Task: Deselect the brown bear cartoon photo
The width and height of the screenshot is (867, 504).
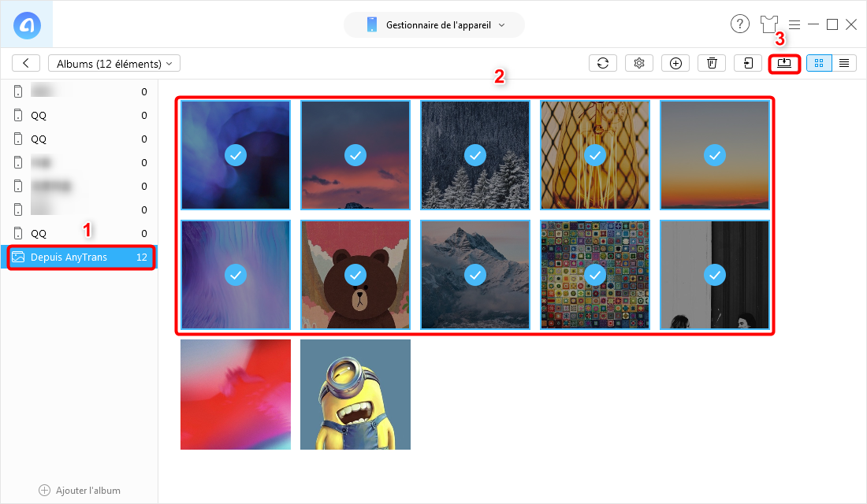Action: [x=355, y=275]
